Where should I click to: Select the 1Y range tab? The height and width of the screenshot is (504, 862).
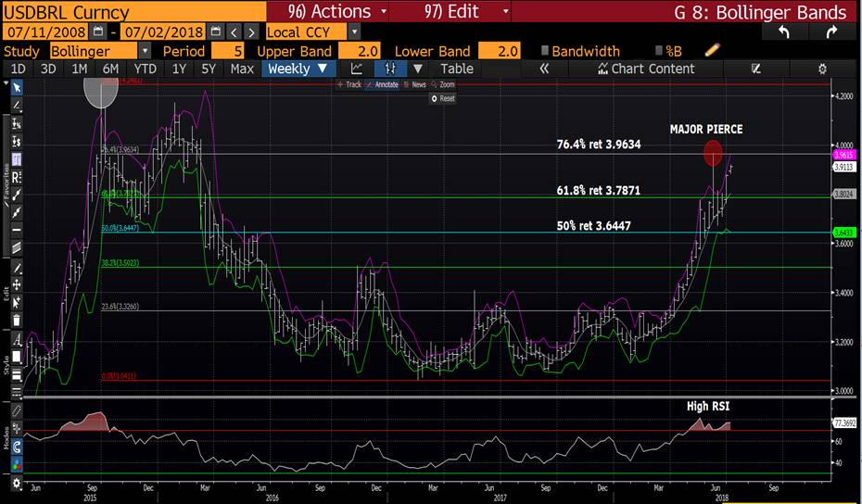click(179, 69)
